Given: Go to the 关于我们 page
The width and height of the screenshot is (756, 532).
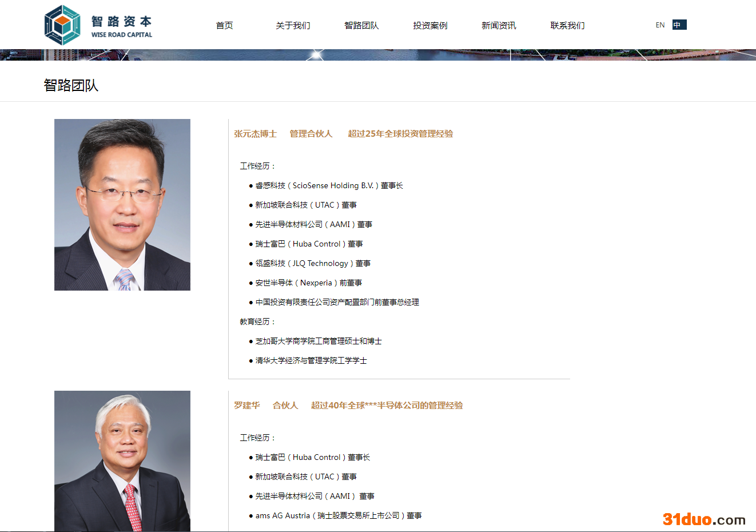Looking at the screenshot, I should [x=293, y=25].
